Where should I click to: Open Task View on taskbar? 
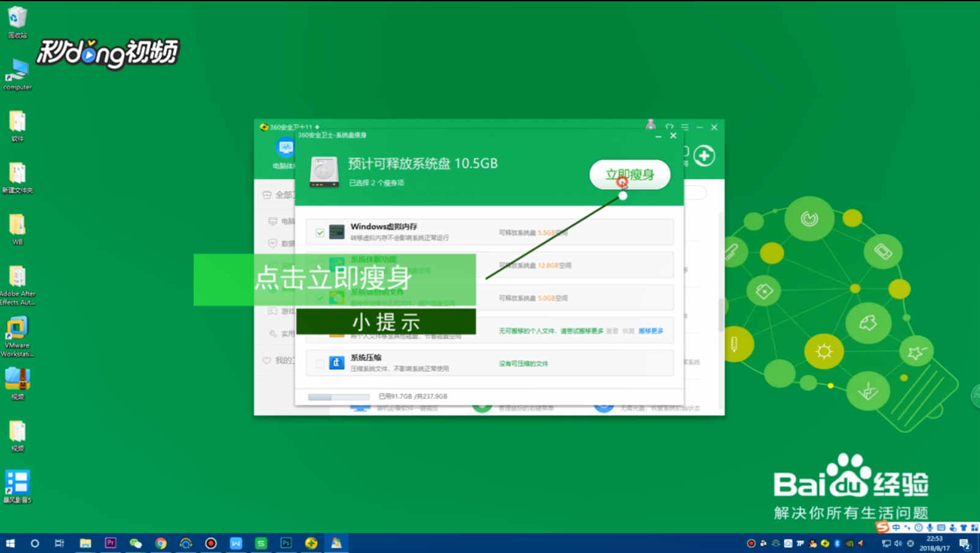coord(59,543)
